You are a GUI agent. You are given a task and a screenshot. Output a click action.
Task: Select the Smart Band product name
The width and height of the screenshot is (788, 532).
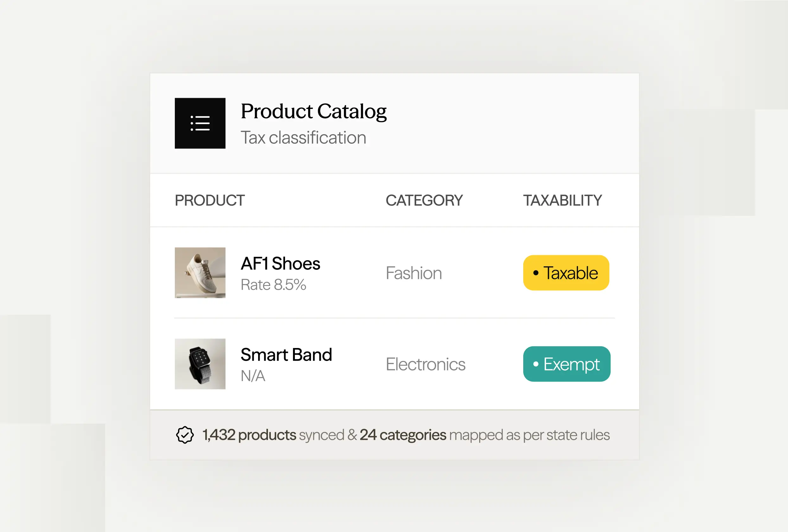coord(286,355)
